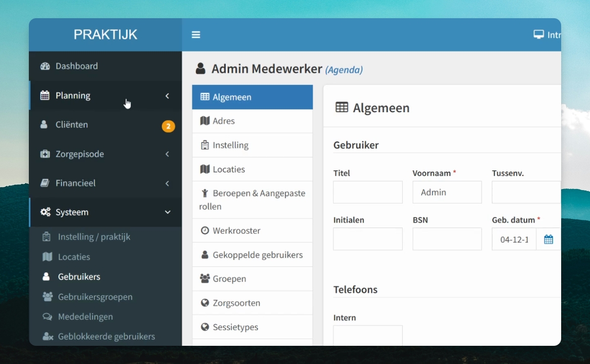590x364 pixels.
Task: Click the PRAKTIJK logo link
Action: (105, 34)
